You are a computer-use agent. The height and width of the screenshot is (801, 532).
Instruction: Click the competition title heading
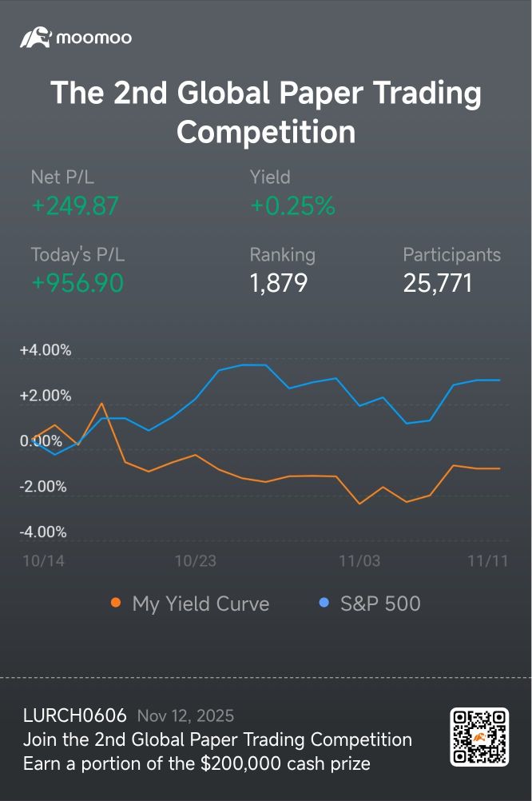[x=266, y=112]
